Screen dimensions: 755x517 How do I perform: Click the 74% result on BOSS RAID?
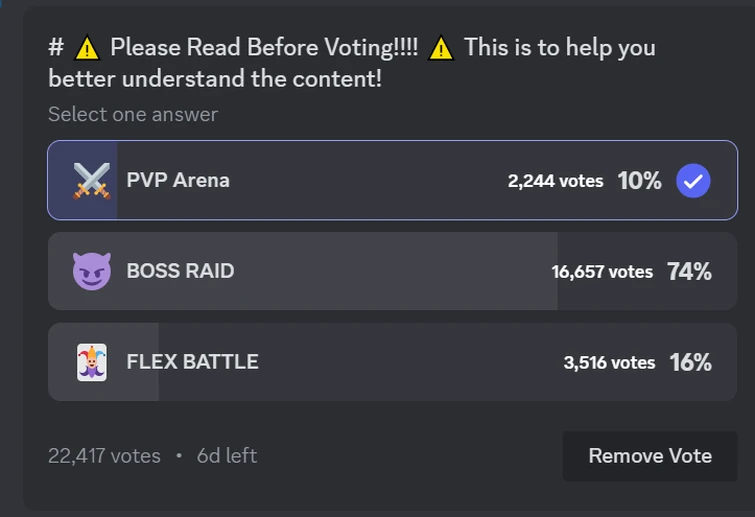(x=689, y=272)
